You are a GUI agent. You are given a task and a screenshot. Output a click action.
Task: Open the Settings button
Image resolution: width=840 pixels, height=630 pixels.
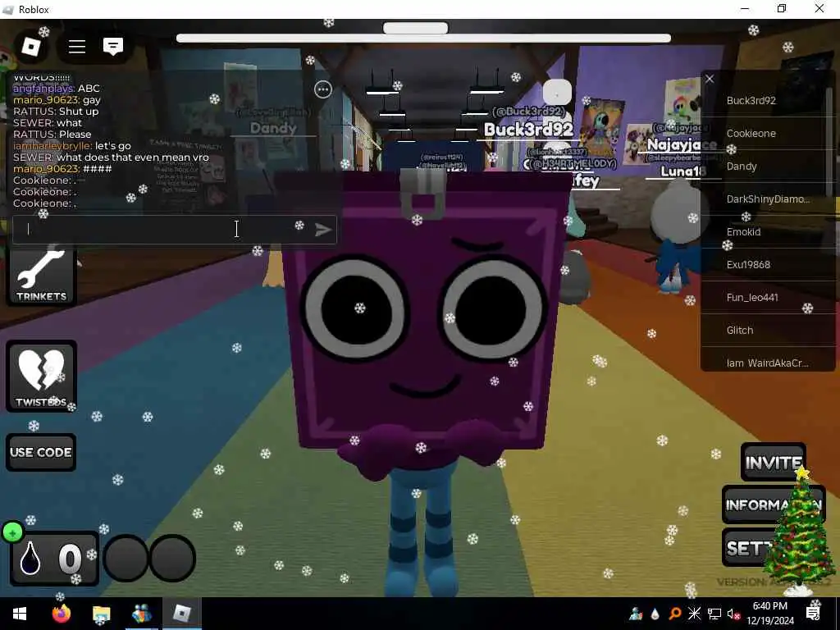pyautogui.click(x=750, y=547)
